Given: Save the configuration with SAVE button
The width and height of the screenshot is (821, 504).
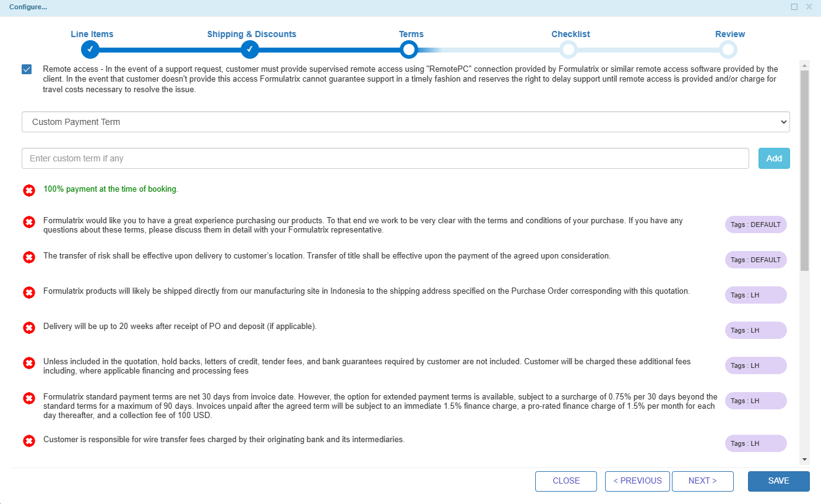Looking at the screenshot, I should coord(778,481).
